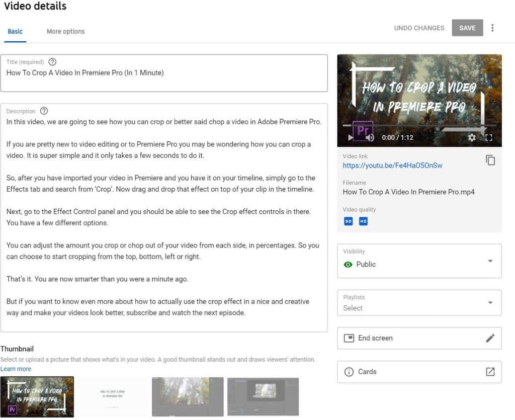The width and height of the screenshot is (515, 420).
Task: Mute the video preview volume
Action: click(x=370, y=138)
